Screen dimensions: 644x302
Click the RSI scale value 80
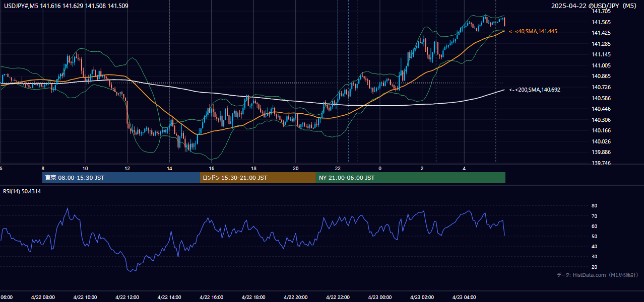click(594, 206)
